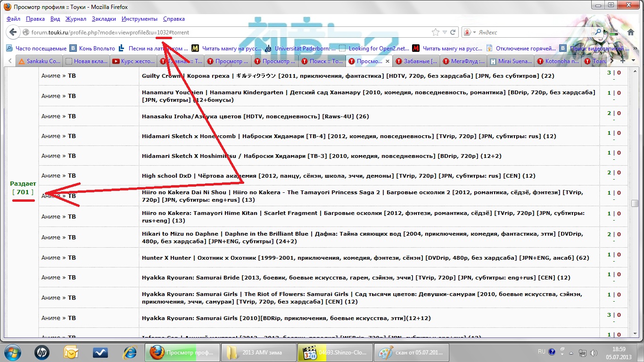Open the bookmark history dropdown in the address bar
The height and width of the screenshot is (362, 644).
[x=445, y=33]
